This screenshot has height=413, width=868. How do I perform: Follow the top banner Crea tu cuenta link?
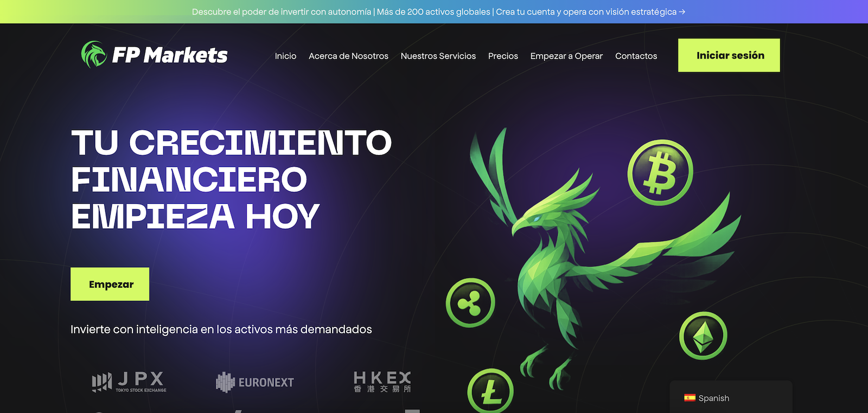click(590, 11)
